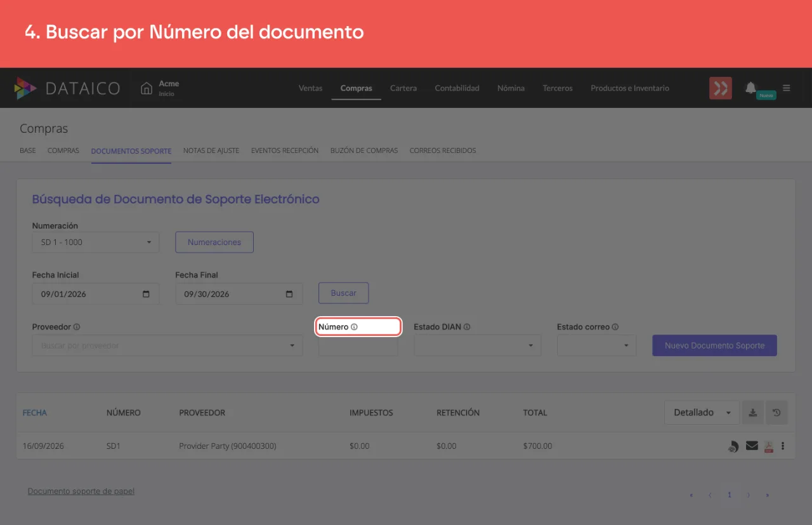Click the envelope email icon on the SD1 row
Image resolution: width=812 pixels, height=525 pixels.
(x=752, y=446)
